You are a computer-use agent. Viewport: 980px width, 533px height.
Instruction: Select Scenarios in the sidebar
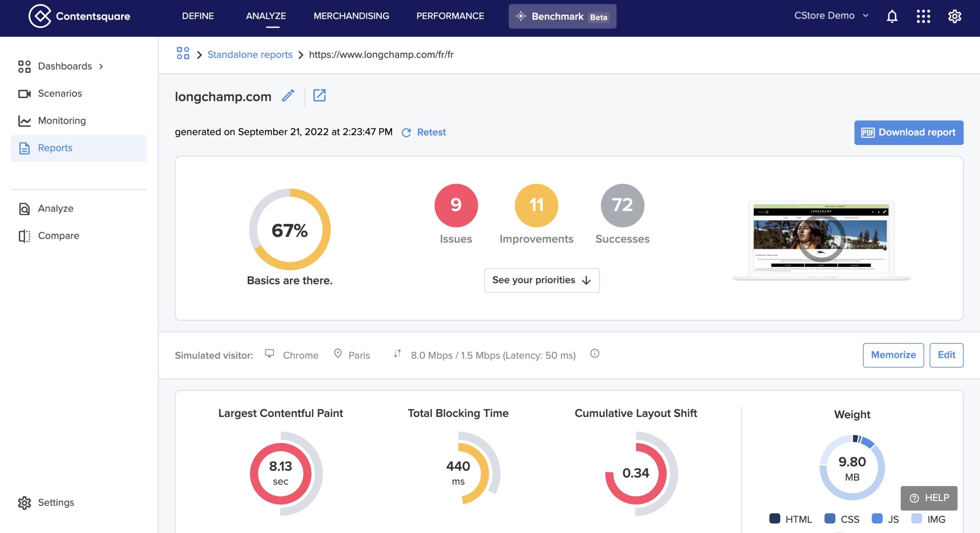tap(79, 93)
